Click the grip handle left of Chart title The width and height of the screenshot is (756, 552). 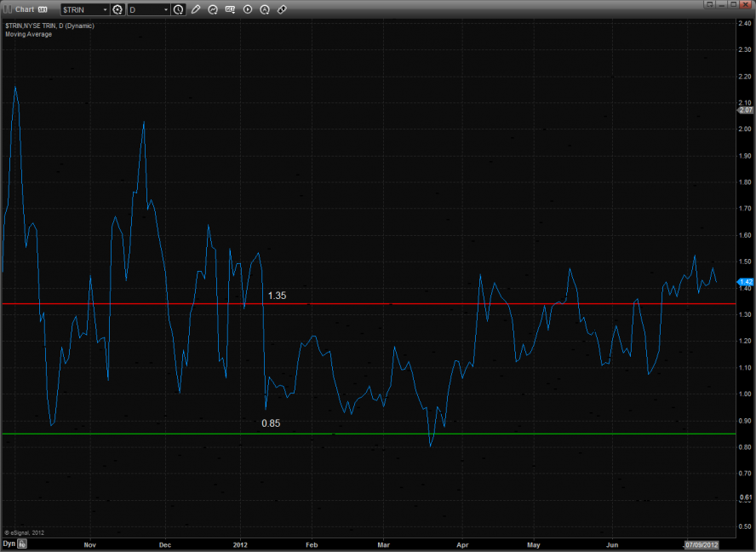click(x=7, y=9)
